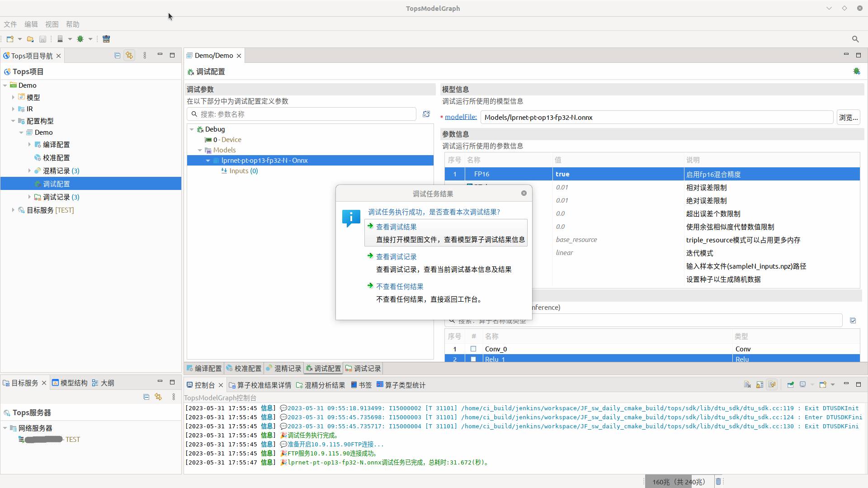Screen dimensions: 868x488
Task: Expand the IR tree node
Action: [13, 109]
